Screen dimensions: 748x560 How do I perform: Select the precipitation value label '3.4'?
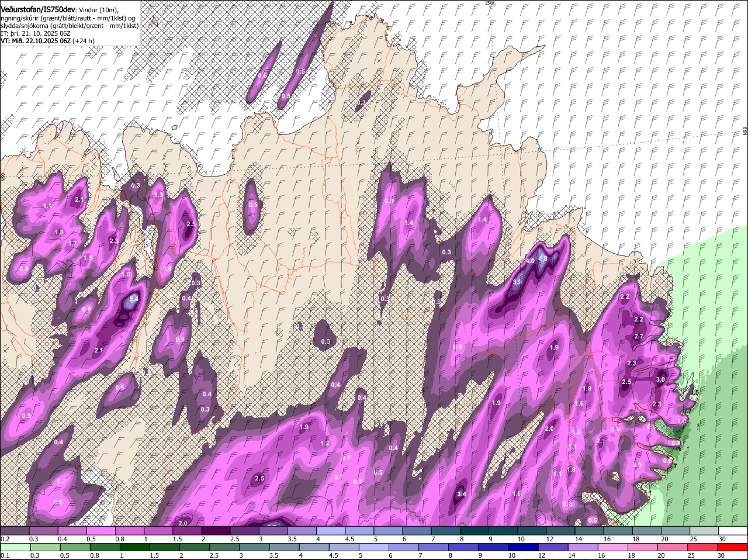461,494
